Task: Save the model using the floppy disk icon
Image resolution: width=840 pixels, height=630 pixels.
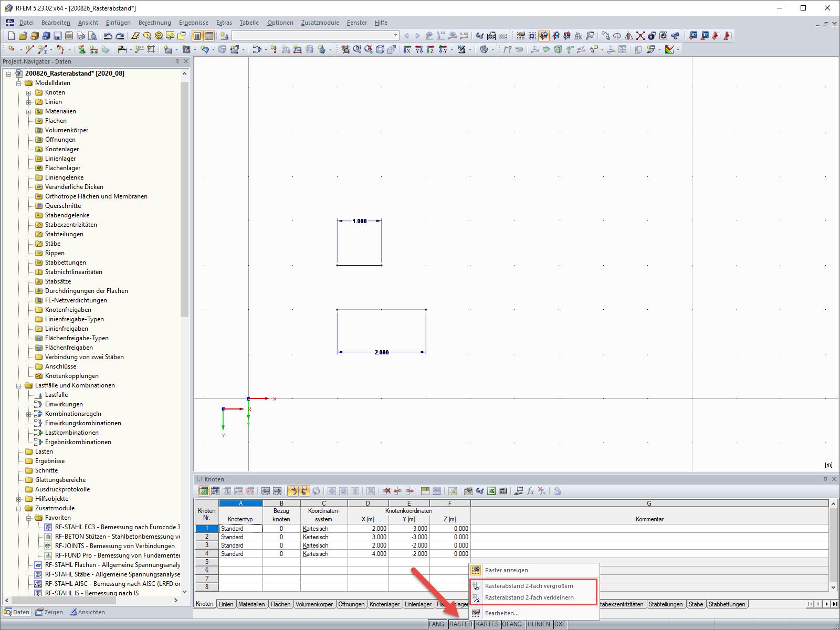Action: point(58,36)
